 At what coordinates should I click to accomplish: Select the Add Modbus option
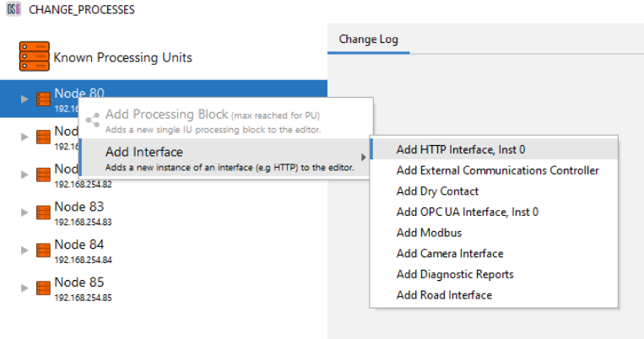[x=429, y=233]
